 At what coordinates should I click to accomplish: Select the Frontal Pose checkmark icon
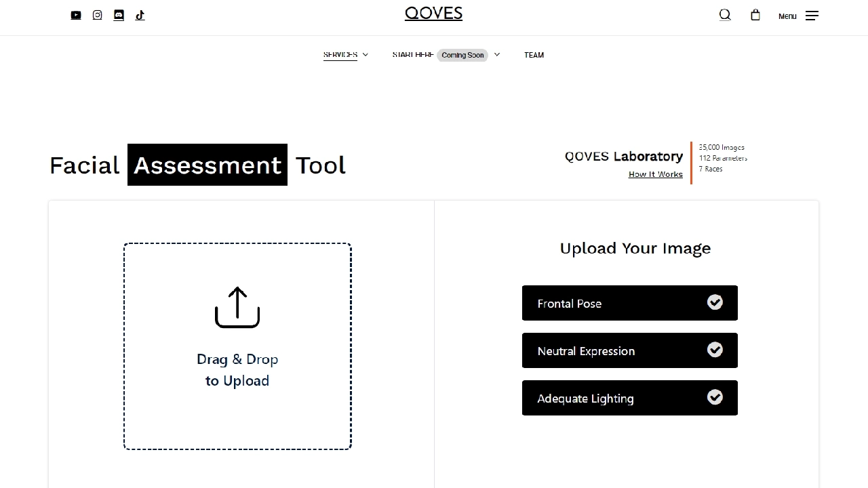pyautogui.click(x=715, y=302)
